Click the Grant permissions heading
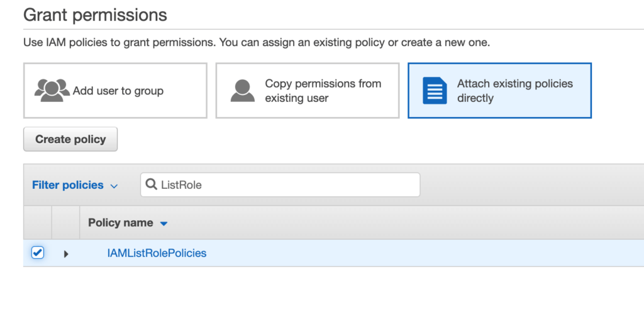Image resolution: width=644 pixels, height=311 pixels. tap(95, 15)
